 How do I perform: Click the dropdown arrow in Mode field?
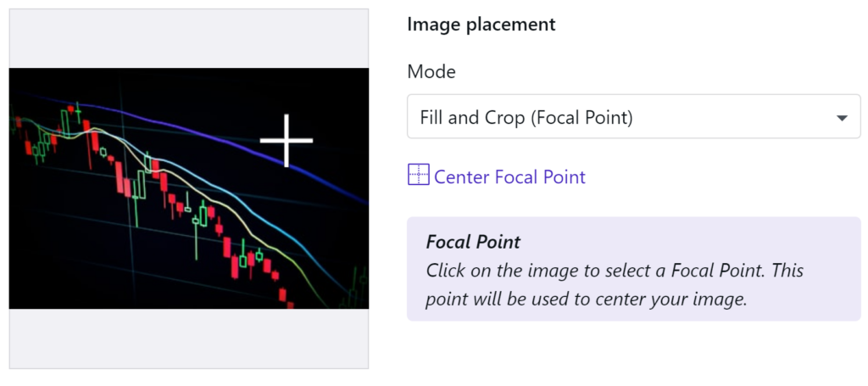[842, 118]
